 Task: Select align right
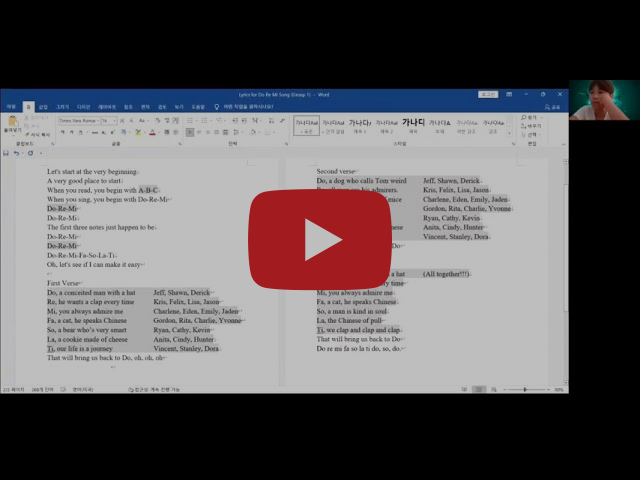(x=208, y=132)
